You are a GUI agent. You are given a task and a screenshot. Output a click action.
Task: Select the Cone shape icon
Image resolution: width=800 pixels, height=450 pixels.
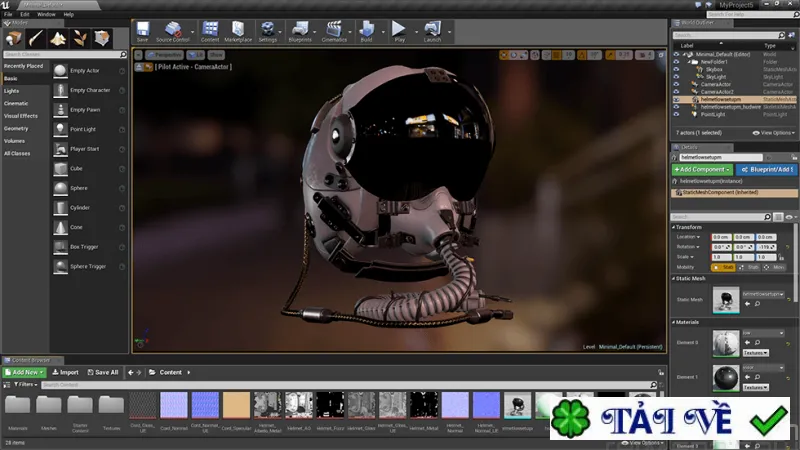pos(60,228)
